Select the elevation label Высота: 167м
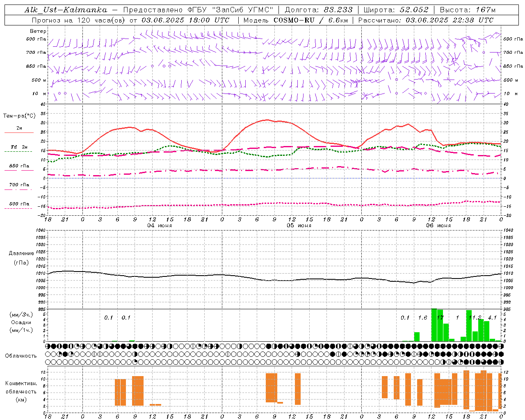 467,10
